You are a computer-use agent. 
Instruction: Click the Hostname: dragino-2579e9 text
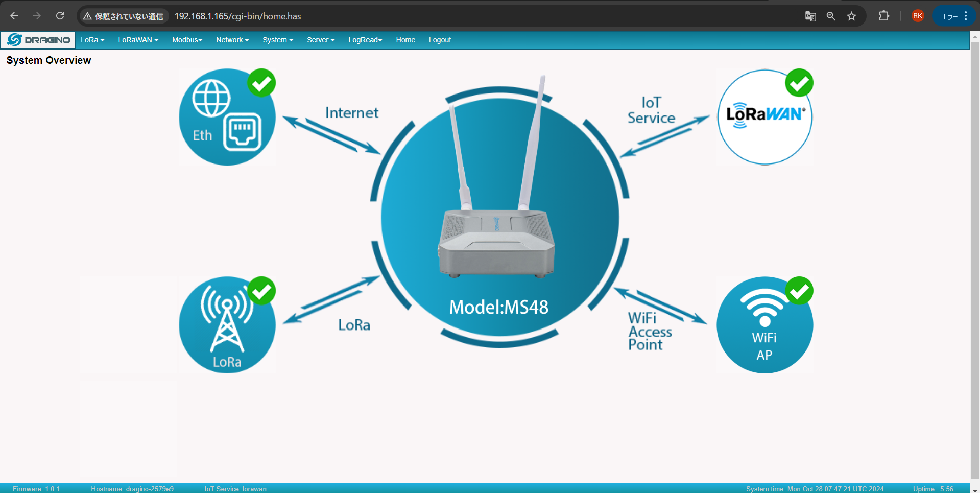tap(132, 489)
